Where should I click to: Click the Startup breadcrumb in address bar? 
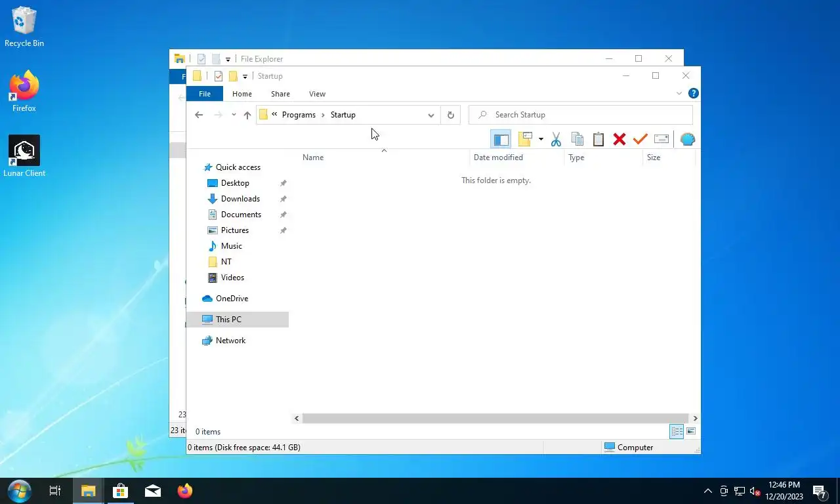coord(343,115)
